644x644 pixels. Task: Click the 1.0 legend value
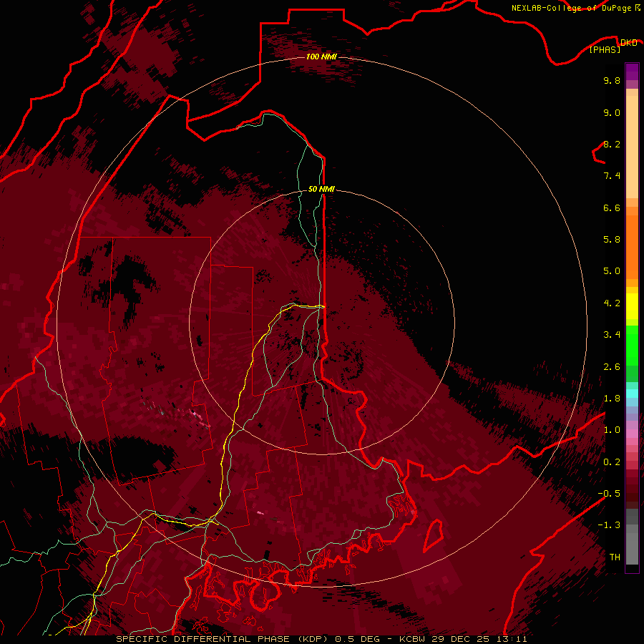click(x=612, y=430)
